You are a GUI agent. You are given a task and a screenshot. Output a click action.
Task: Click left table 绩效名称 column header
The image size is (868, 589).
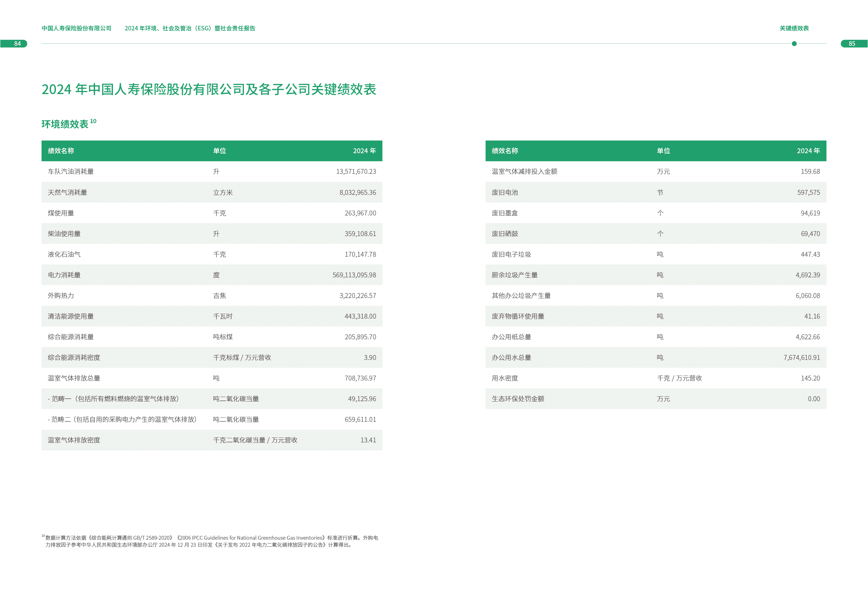point(61,151)
